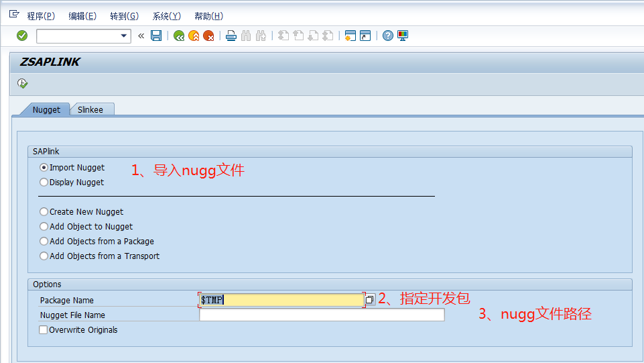The width and height of the screenshot is (644, 363).
Task: Collapse command field with double-arrow icon
Action: [x=141, y=36]
